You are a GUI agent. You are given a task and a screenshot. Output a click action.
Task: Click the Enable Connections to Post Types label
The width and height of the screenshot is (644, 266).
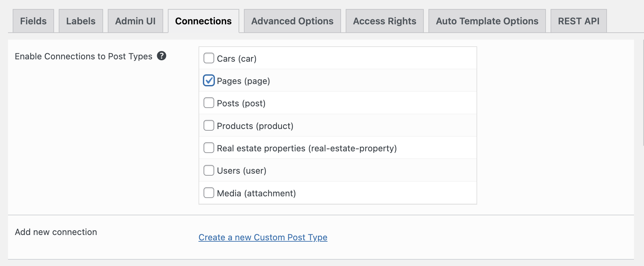click(x=83, y=56)
